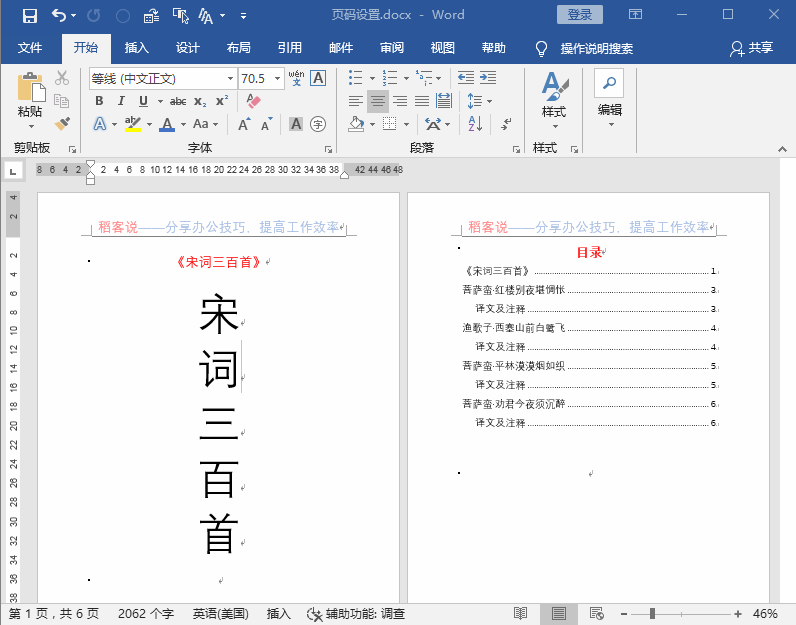
Task: Clear all formatting with eraser icon
Action: tap(253, 101)
